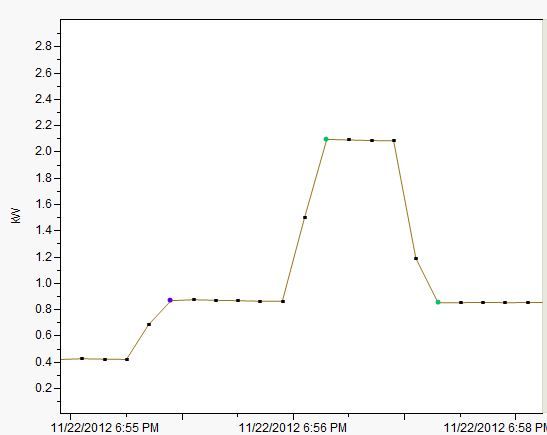Select the purple data point near 0.87 kW
547x435 pixels.
(x=170, y=300)
